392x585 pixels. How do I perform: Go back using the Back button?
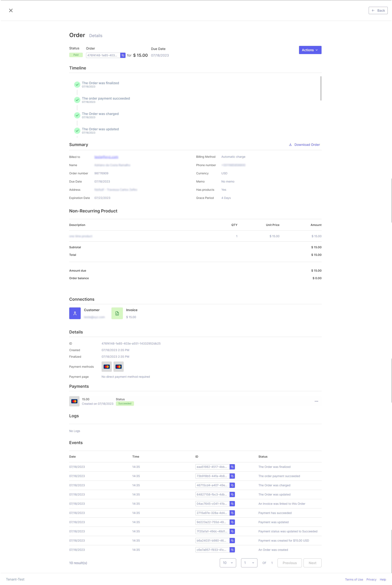[378, 11]
